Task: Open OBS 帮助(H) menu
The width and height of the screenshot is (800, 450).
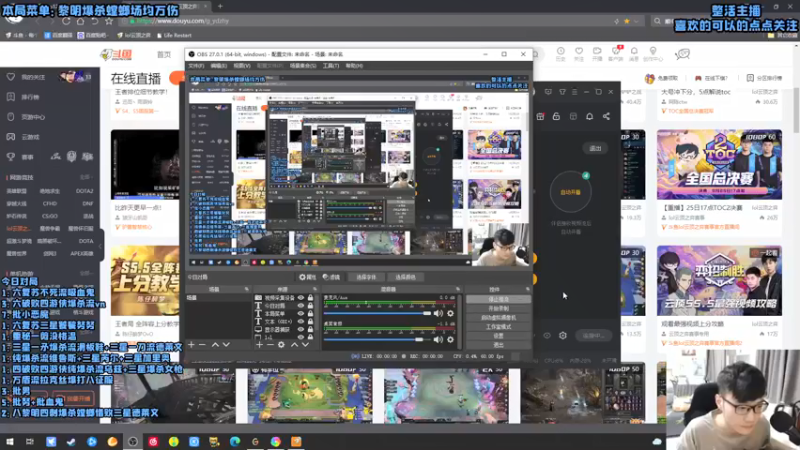Action: (x=354, y=66)
